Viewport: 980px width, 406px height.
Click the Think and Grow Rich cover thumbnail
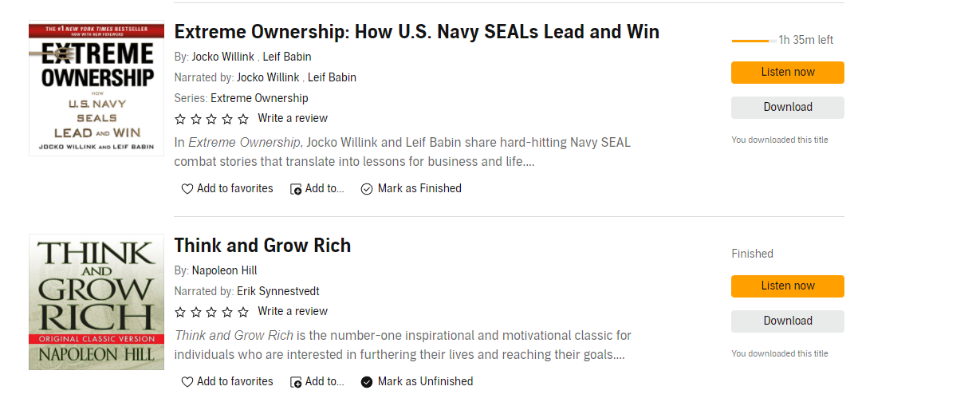coord(96,302)
